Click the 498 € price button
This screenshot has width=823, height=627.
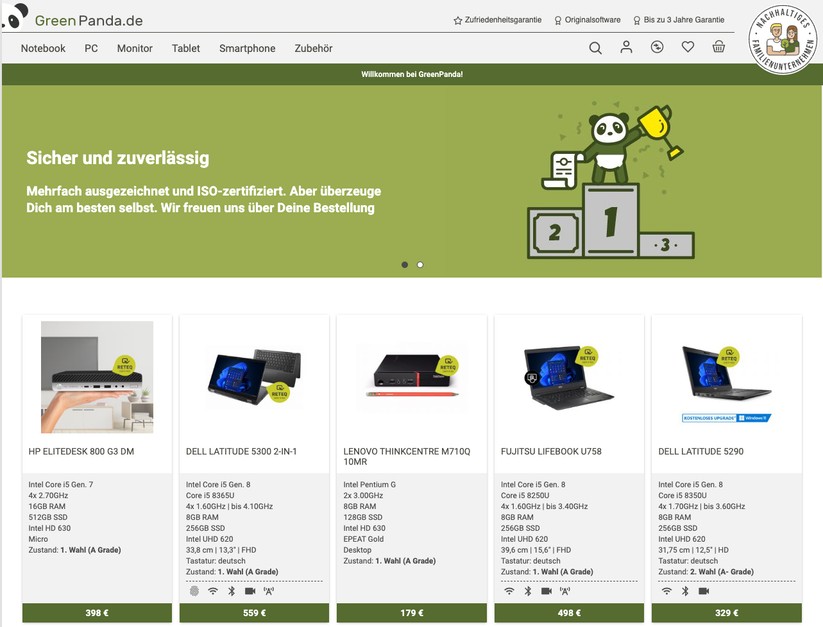[569, 613]
